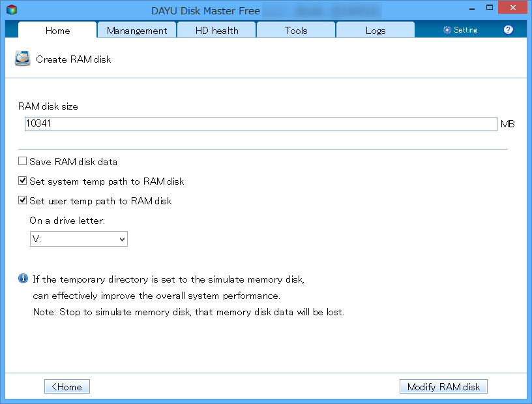Click the DAYU cube app icon
Screen dimensions: 532x404
point(12,10)
